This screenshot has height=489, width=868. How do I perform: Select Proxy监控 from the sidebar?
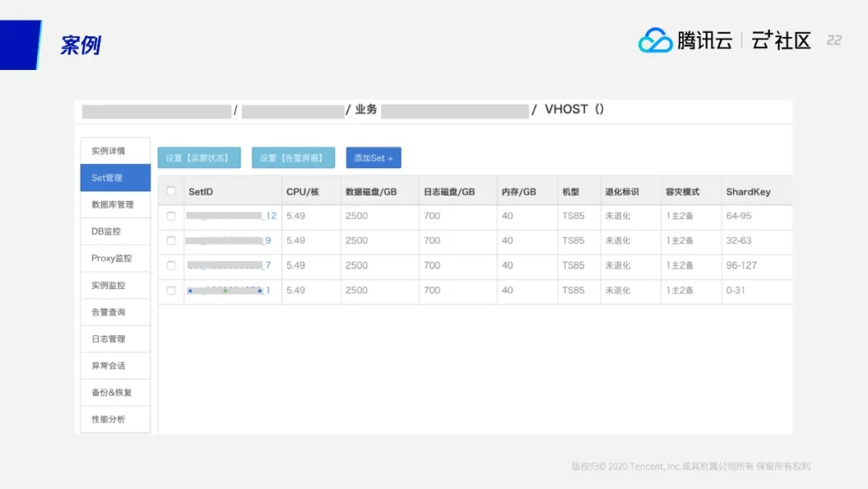coord(115,258)
